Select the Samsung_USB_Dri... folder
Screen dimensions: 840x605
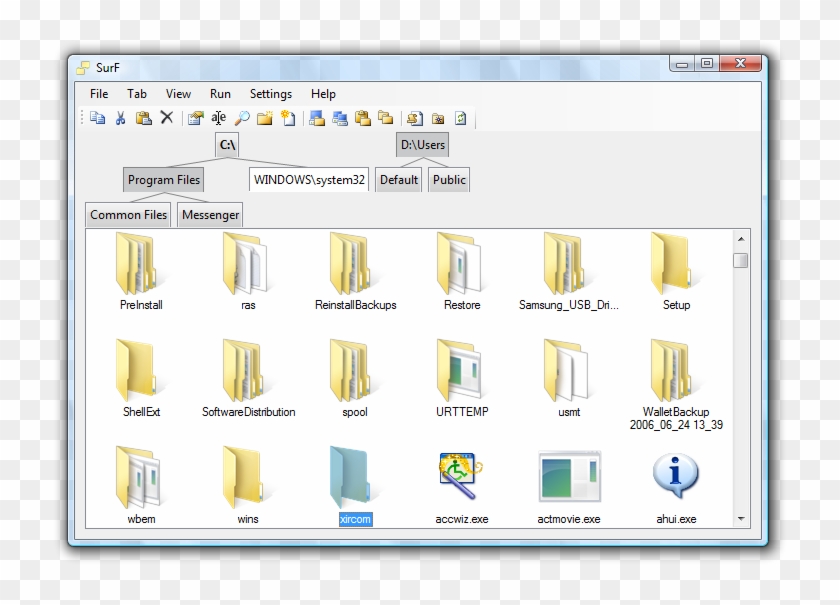click(568, 272)
